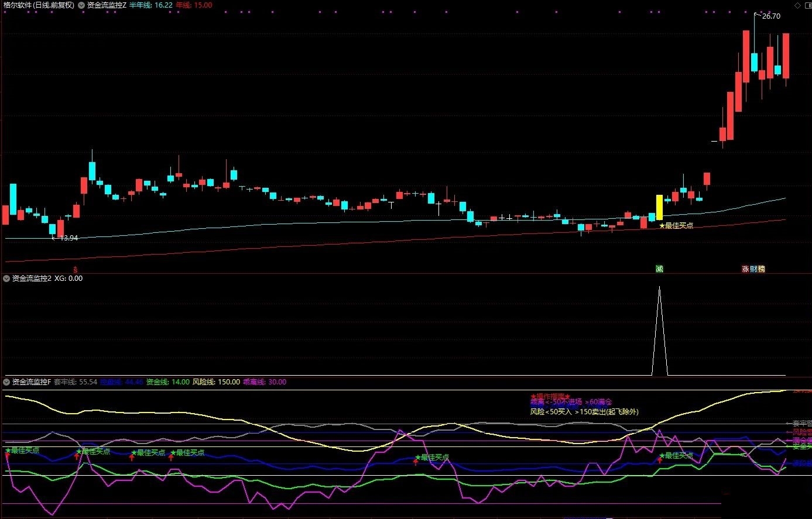812x519 pixels.
Task: Toggle the side panel icon at top right
Action: tap(806, 5)
